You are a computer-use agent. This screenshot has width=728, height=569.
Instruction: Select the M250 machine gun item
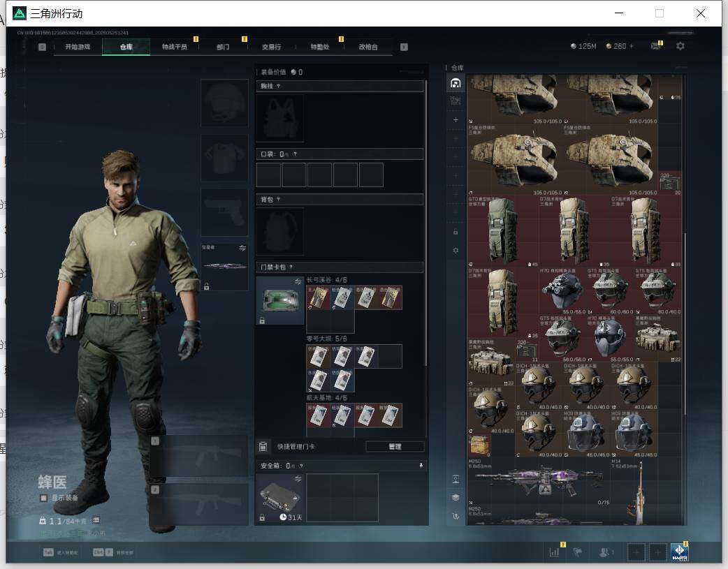[x=539, y=482]
